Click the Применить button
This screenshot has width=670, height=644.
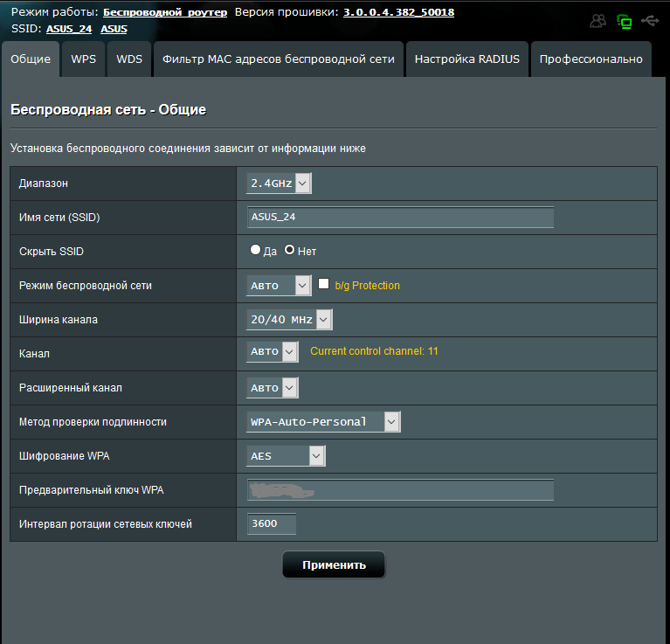pos(334,565)
